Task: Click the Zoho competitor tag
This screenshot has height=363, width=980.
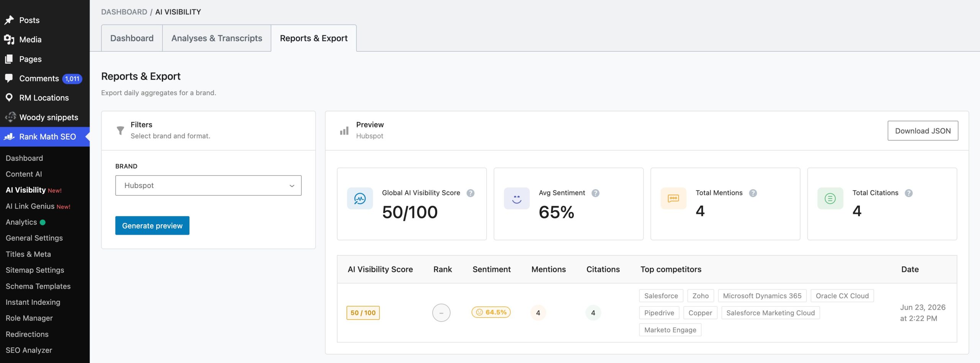Action: 701,296
